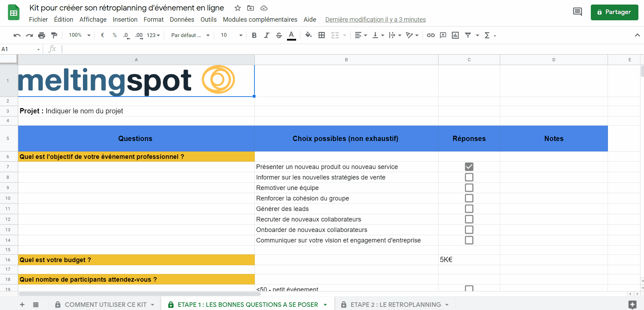Image resolution: width=644 pixels, height=310 pixels.
Task: Open fill color picker
Action: [308, 35]
